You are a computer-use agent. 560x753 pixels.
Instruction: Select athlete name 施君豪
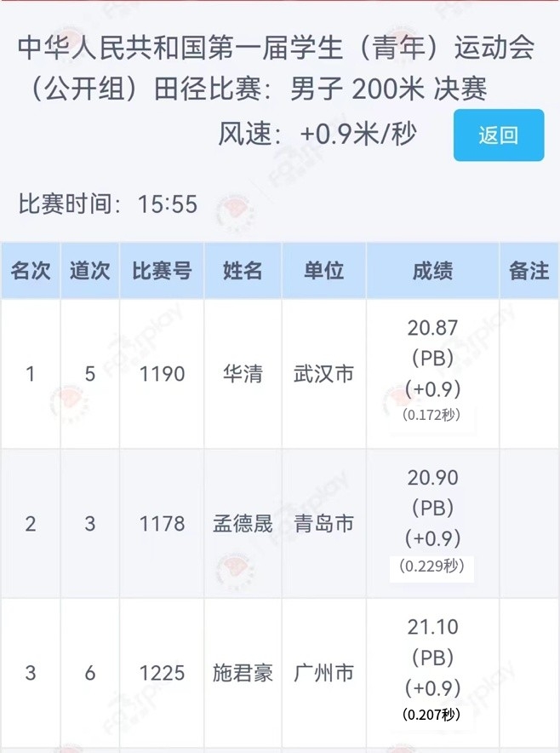coord(243,673)
